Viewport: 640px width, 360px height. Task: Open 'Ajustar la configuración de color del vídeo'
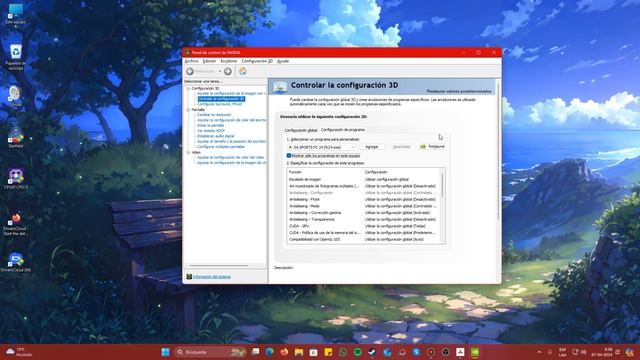pos(230,158)
